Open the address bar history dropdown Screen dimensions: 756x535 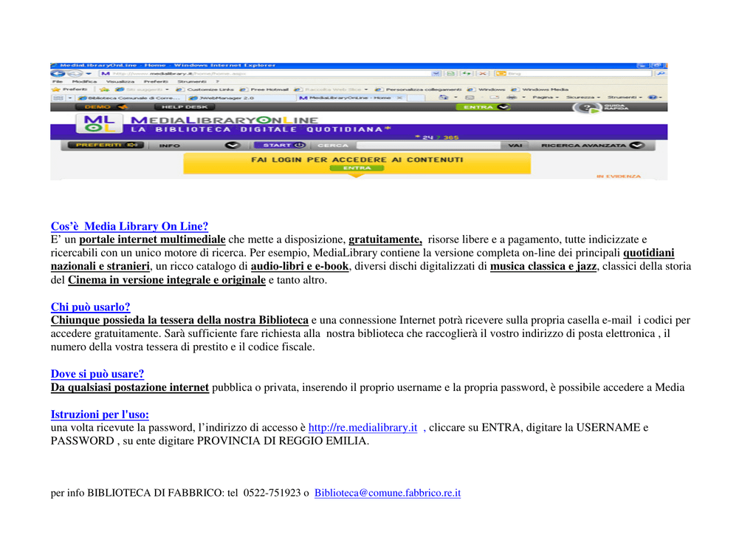(x=436, y=73)
